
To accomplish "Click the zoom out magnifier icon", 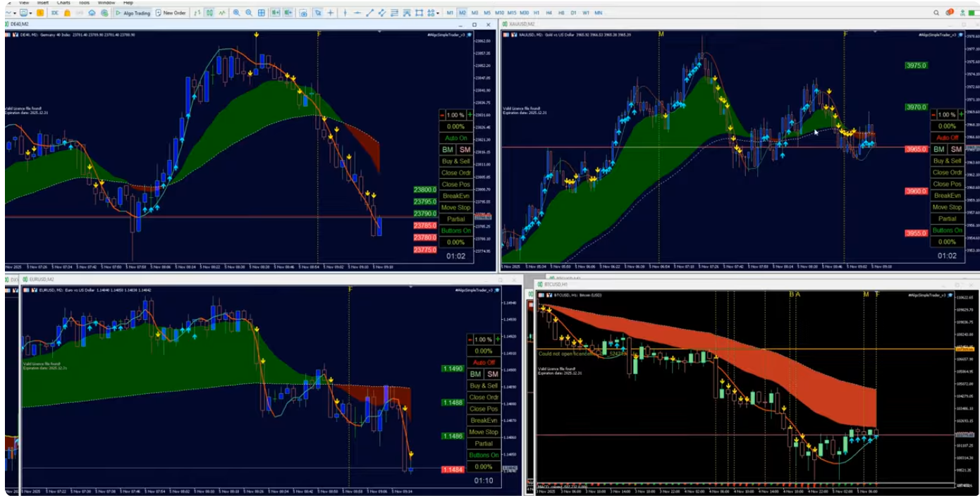I will (249, 13).
